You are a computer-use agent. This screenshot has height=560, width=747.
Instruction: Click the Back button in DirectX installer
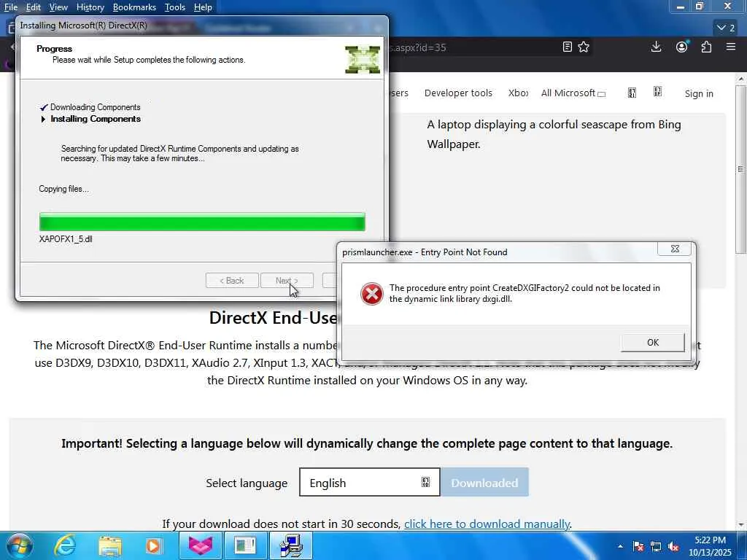click(x=232, y=281)
